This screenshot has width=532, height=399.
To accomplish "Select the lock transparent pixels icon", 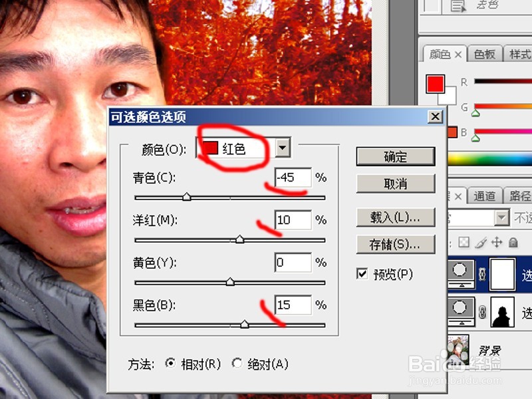I will [464, 243].
